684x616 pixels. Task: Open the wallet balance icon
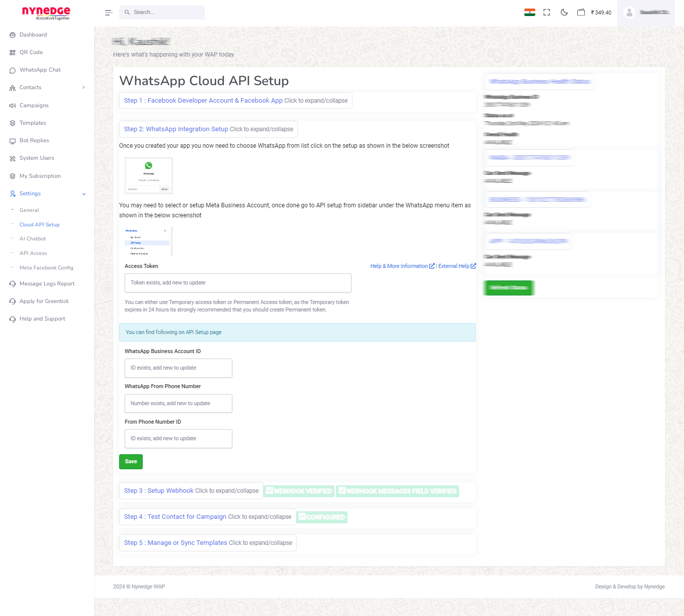pyautogui.click(x=581, y=13)
